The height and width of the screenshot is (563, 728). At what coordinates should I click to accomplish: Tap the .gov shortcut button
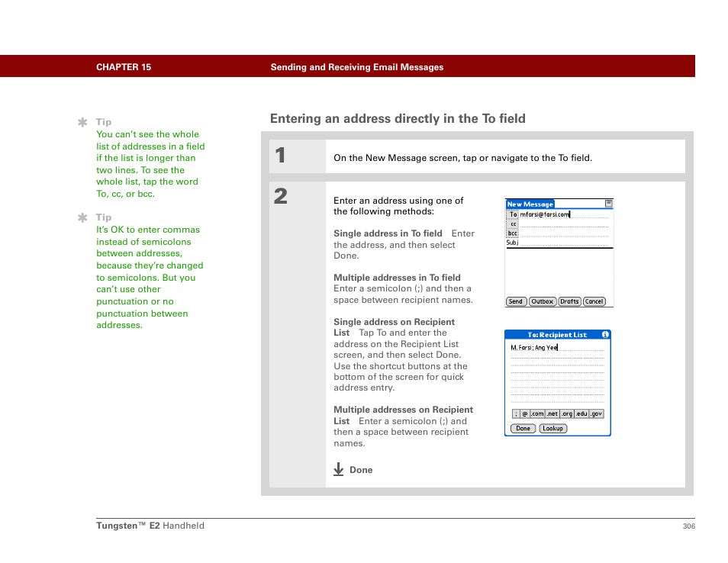click(x=597, y=414)
